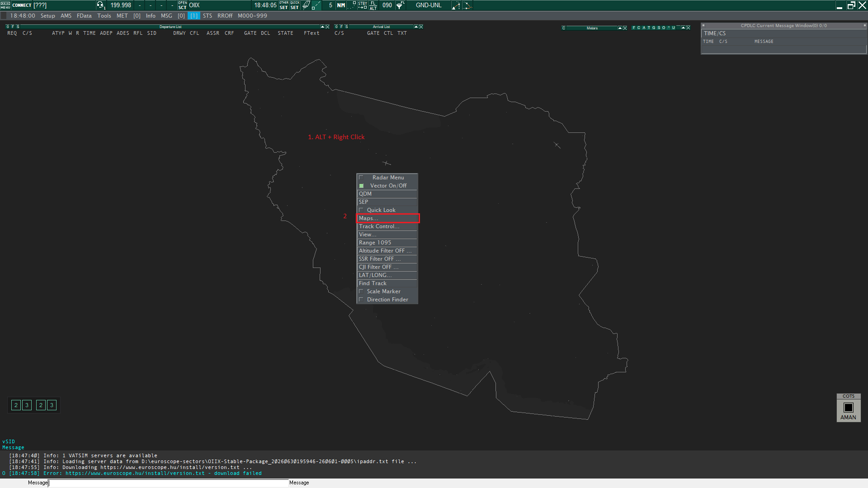Select QDM in the radar context menu

pyautogui.click(x=387, y=194)
